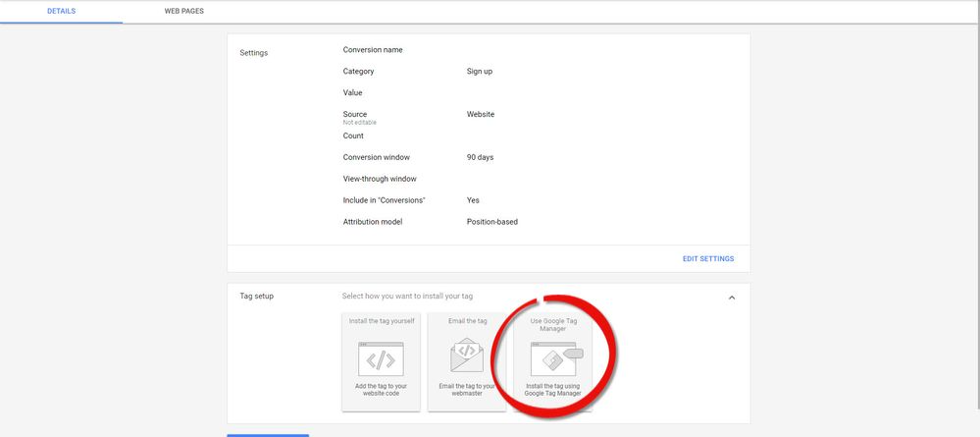The image size is (980, 437).
Task: Click the blue button below Tag setup
Action: tap(268, 435)
